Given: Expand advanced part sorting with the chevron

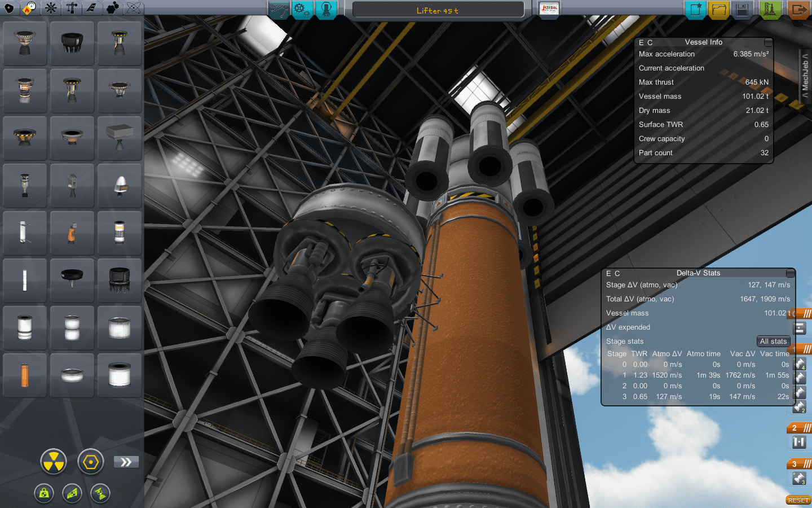Looking at the screenshot, I should 126,462.
